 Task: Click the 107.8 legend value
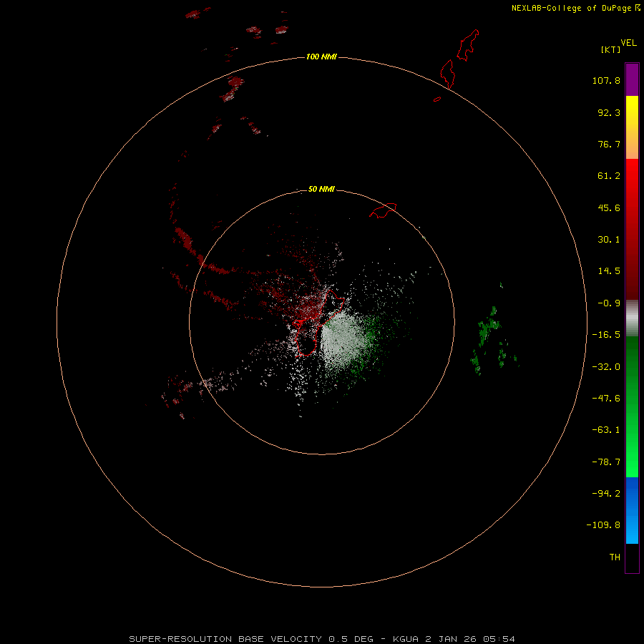point(606,80)
